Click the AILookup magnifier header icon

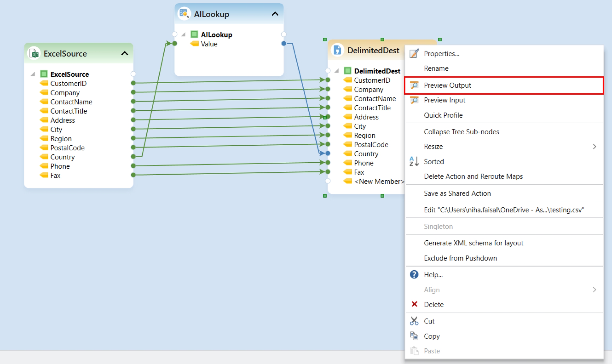184,14
